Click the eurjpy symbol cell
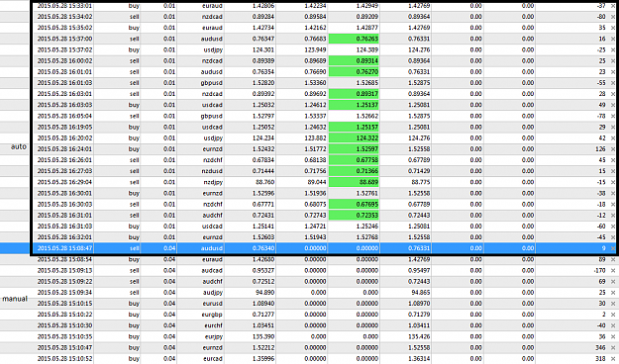The width and height of the screenshot is (619, 364). coord(214,337)
